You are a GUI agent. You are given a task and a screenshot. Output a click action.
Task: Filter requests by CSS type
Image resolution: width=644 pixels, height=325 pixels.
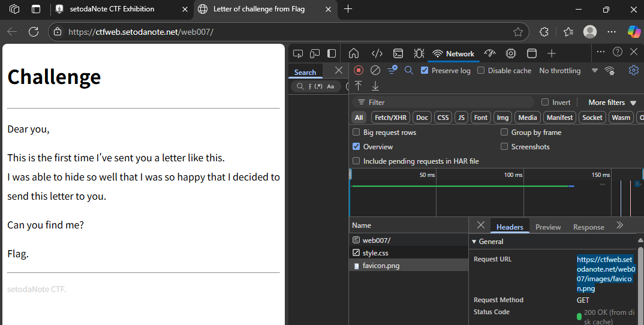[x=443, y=118]
